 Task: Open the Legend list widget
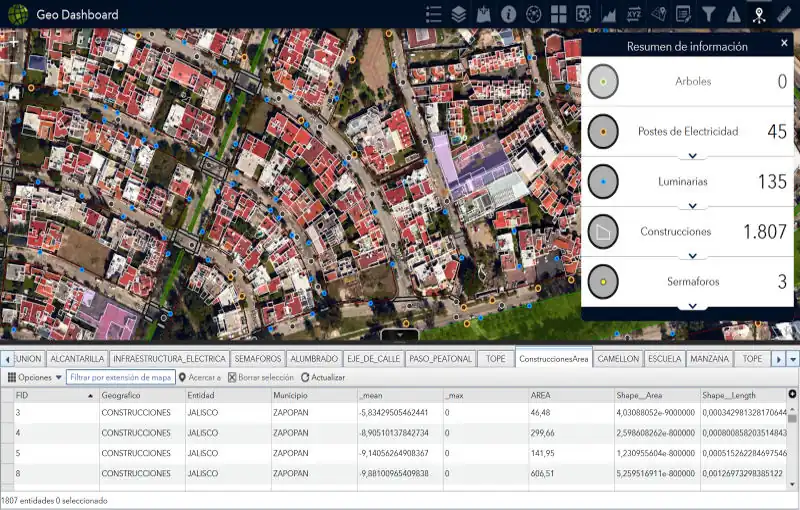tap(434, 14)
